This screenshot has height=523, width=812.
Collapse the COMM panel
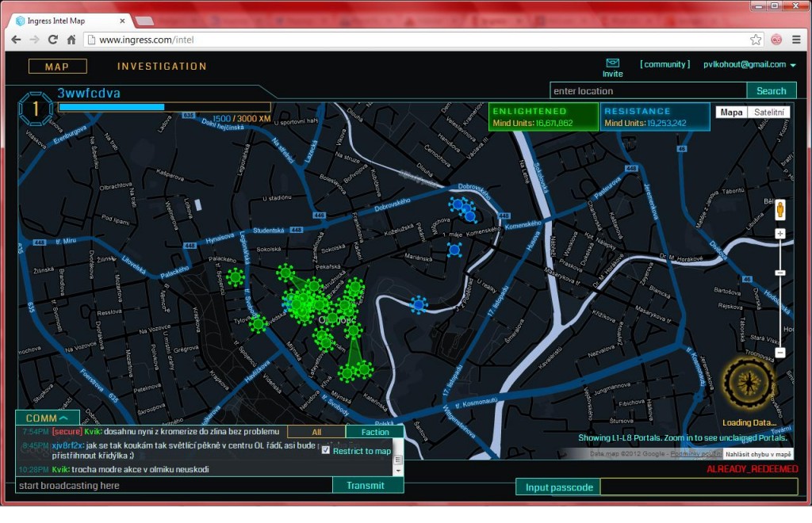(47, 418)
